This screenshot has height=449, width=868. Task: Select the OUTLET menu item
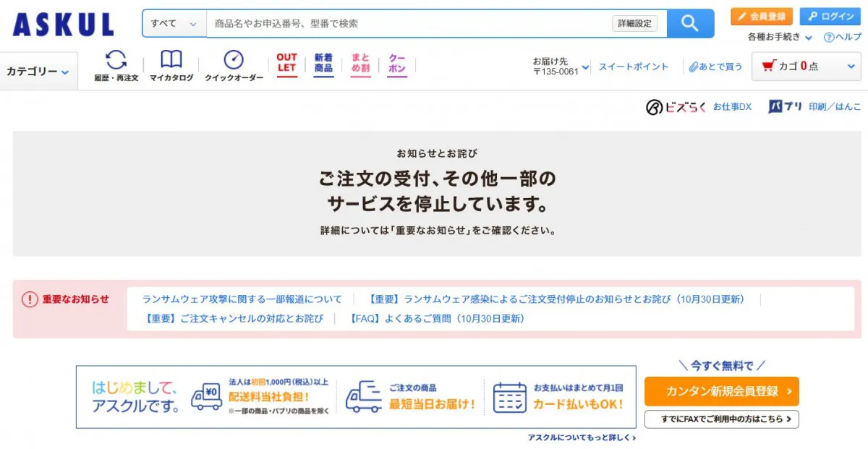coord(286,64)
